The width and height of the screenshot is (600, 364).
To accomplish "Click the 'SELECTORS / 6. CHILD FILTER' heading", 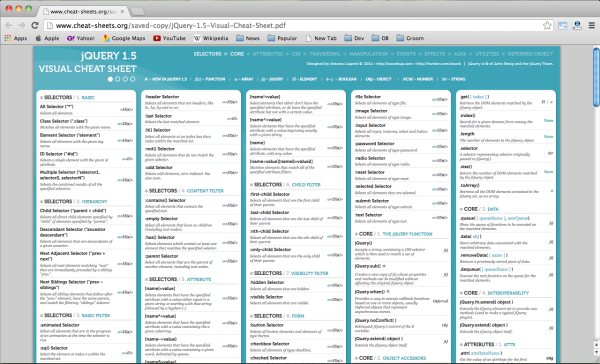I will coord(285,184).
